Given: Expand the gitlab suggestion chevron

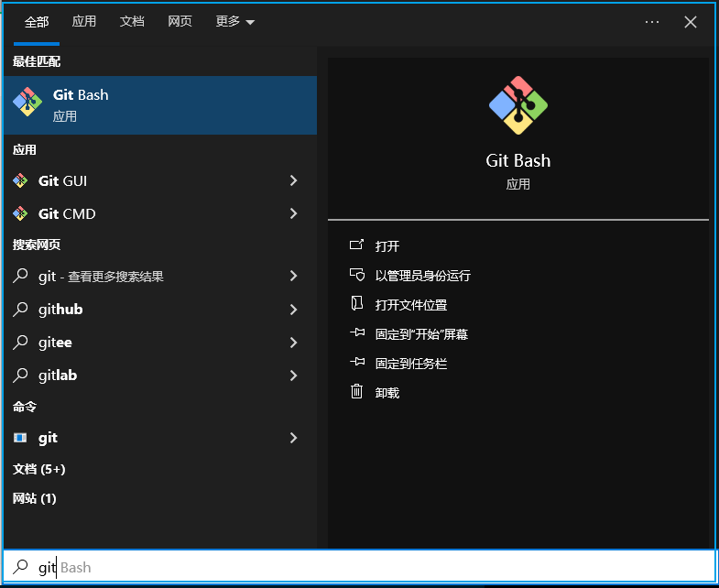Looking at the screenshot, I should click(293, 376).
